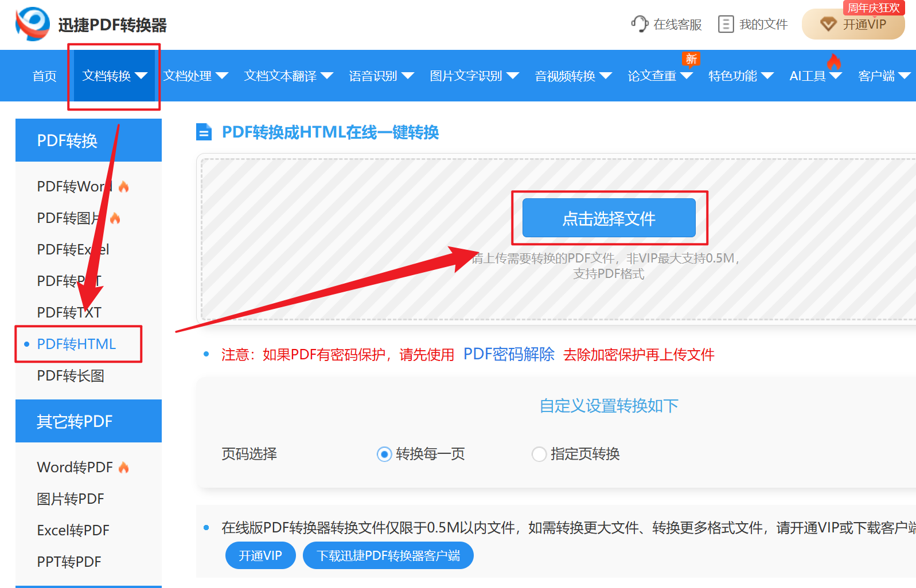916x588 pixels.
Task: Open the PDF密码解除 link
Action: click(509, 354)
